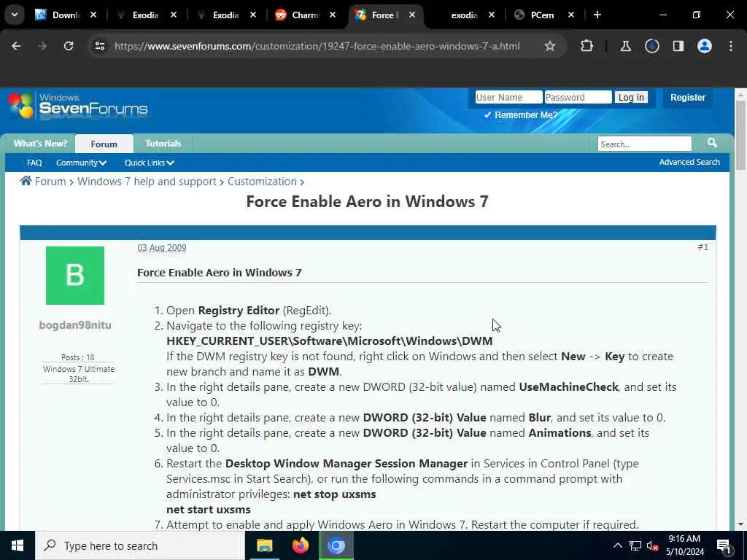Click the 03 Aug 2009 post date
Screen dimensions: 747x560
click(x=161, y=248)
